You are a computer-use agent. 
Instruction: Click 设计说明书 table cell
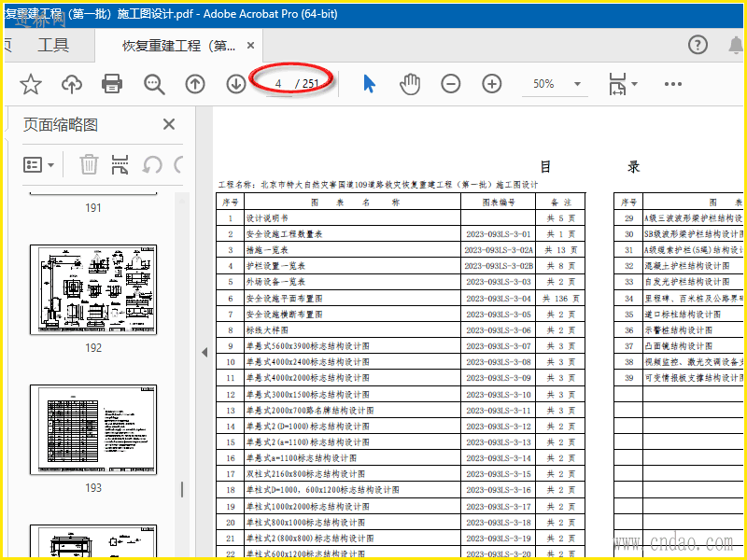point(267,218)
